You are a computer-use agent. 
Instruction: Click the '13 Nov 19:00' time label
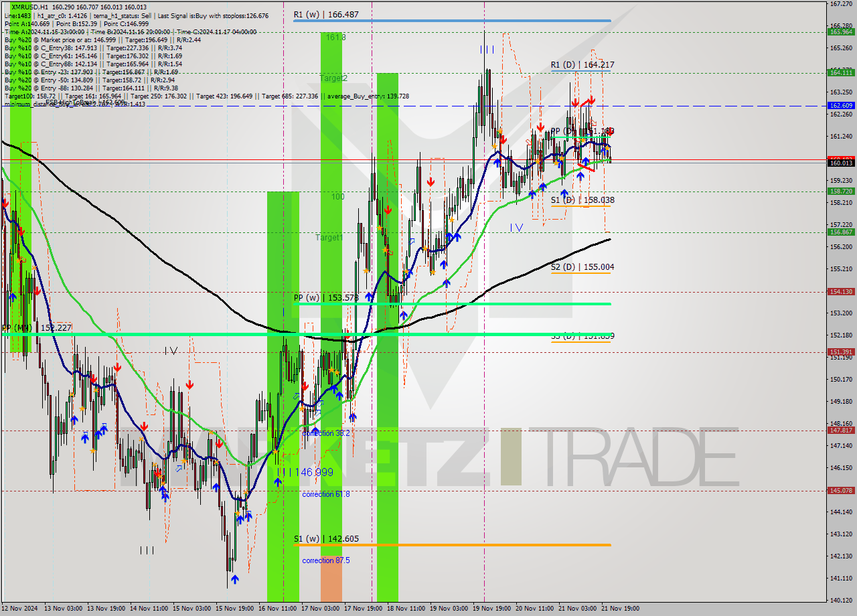[x=105, y=609]
